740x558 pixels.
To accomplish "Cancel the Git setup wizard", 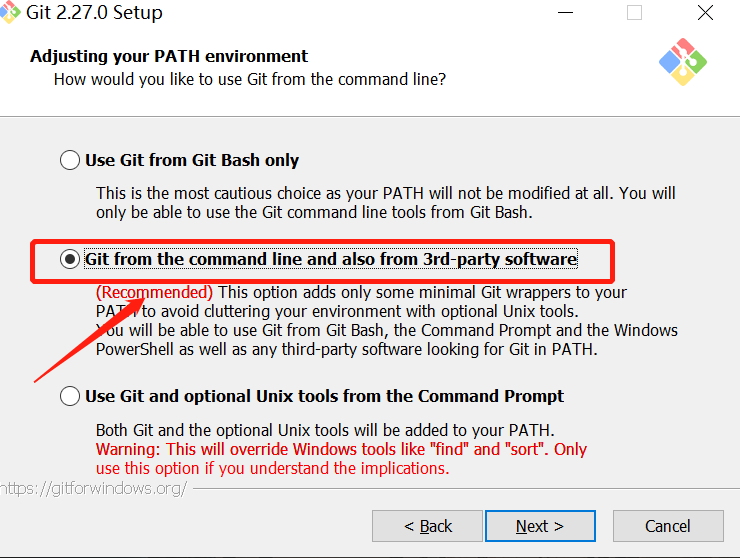I will pyautogui.click(x=667, y=526).
